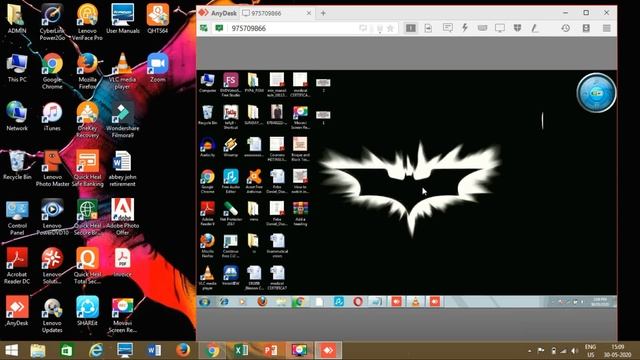Select Google Chrome icon on remote desktop

[x=207, y=181]
